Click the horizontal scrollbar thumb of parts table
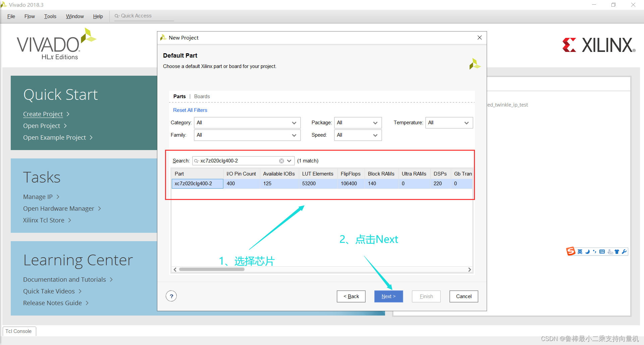Viewport: 644px width, 345px height. point(212,270)
